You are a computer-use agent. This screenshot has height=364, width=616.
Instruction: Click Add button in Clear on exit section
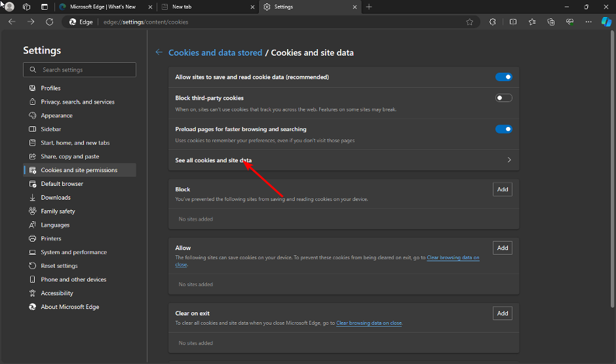click(503, 314)
